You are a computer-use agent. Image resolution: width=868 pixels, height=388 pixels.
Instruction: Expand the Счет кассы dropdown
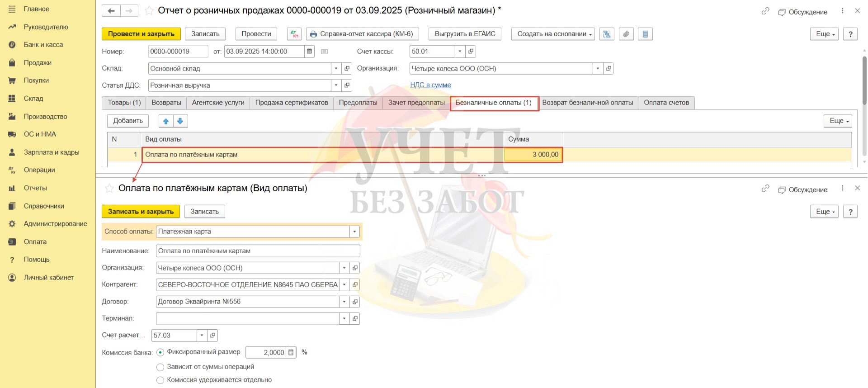(x=460, y=52)
